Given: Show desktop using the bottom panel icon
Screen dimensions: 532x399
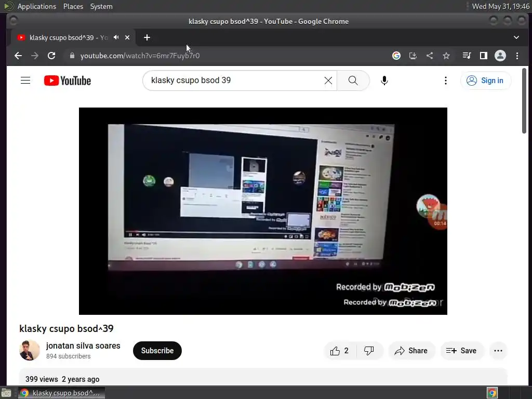Looking at the screenshot, I should tap(6, 393).
